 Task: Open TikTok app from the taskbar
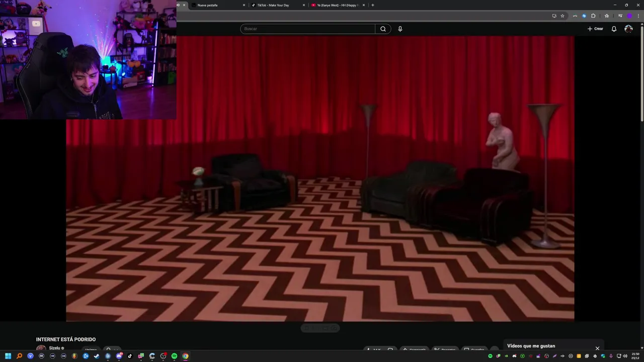coord(130,356)
